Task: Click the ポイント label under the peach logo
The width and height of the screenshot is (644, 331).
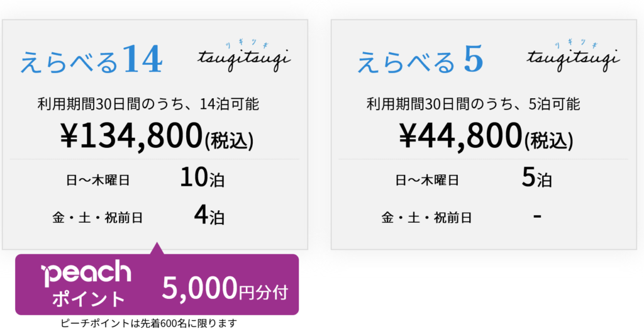Action: (x=88, y=298)
